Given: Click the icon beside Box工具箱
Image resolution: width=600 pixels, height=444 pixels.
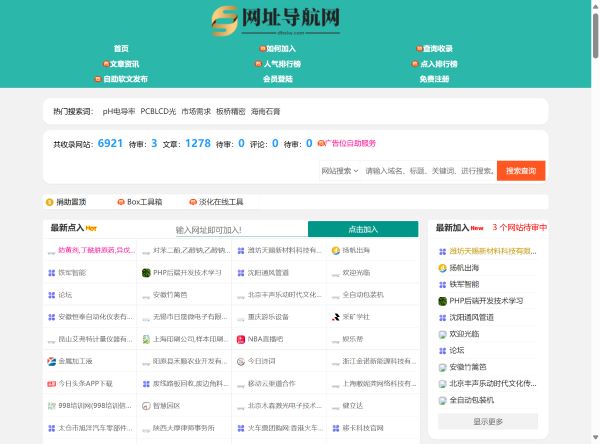Looking at the screenshot, I should (x=121, y=202).
